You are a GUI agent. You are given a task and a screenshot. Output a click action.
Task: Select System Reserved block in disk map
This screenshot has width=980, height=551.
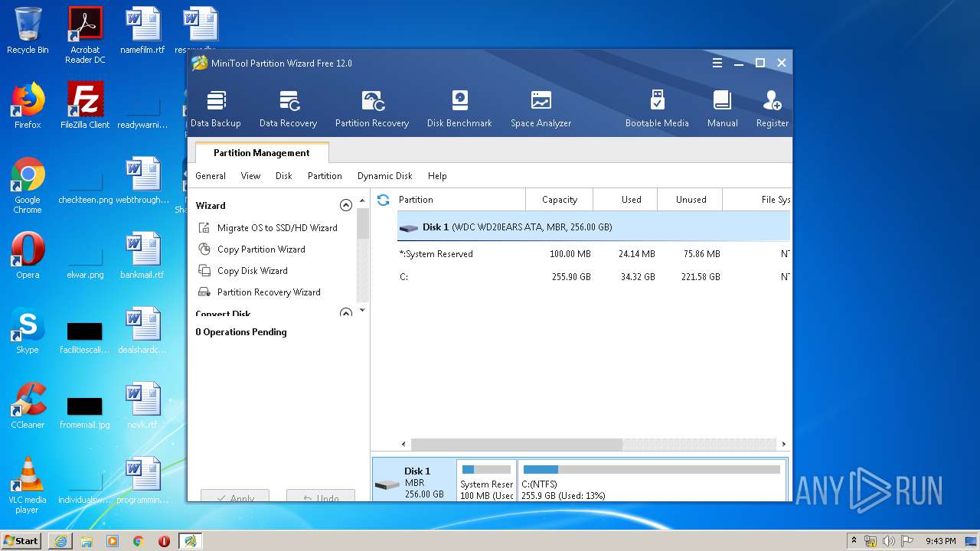pos(487,481)
